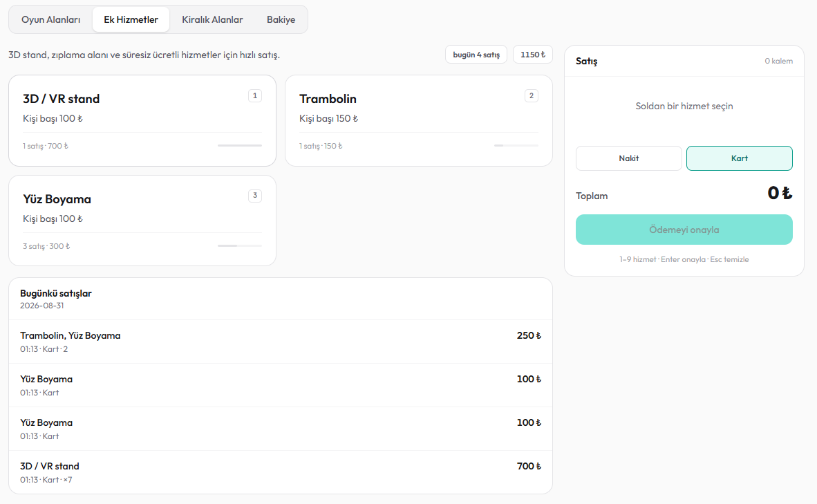
Task: Select the 3D / VR stand row in today's sales
Action: [x=281, y=472]
